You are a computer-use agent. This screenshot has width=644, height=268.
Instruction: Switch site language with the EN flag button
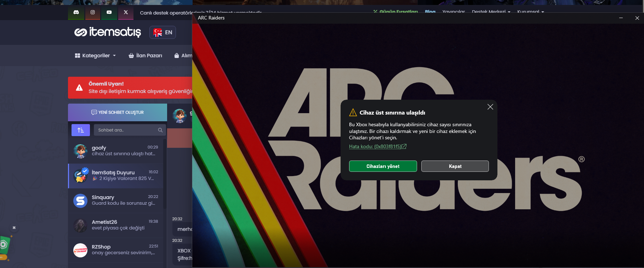pos(163,33)
